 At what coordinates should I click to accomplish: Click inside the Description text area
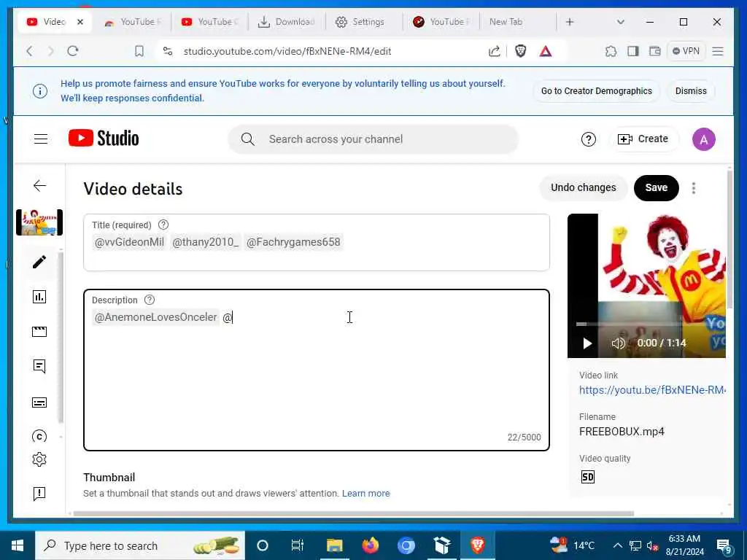(x=317, y=370)
